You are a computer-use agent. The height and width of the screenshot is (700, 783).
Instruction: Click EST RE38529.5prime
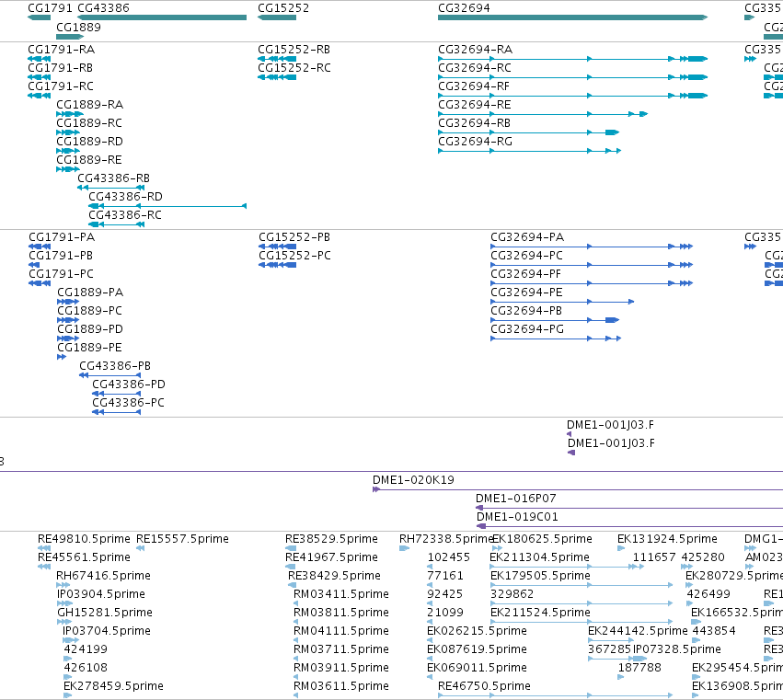pos(331,539)
